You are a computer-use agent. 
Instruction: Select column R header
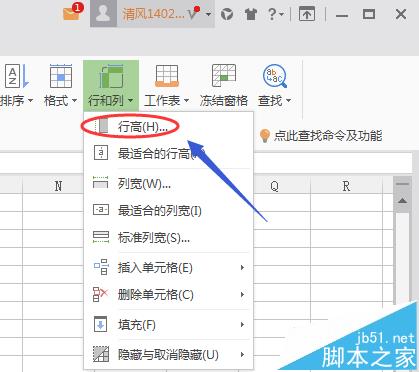click(346, 185)
